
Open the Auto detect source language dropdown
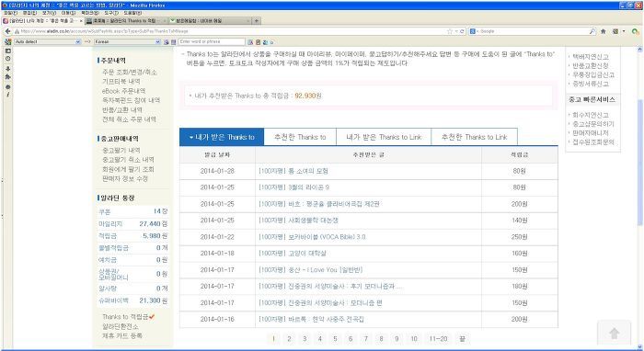point(48,42)
